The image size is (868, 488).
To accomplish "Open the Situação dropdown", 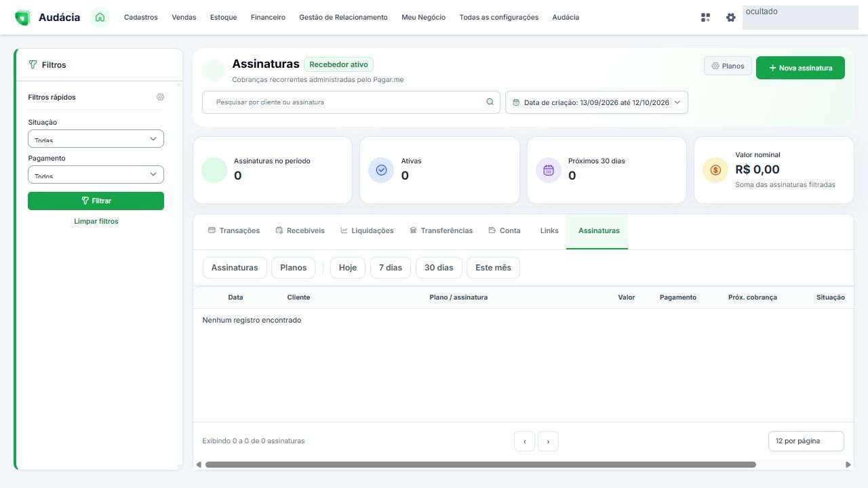I will pos(96,138).
